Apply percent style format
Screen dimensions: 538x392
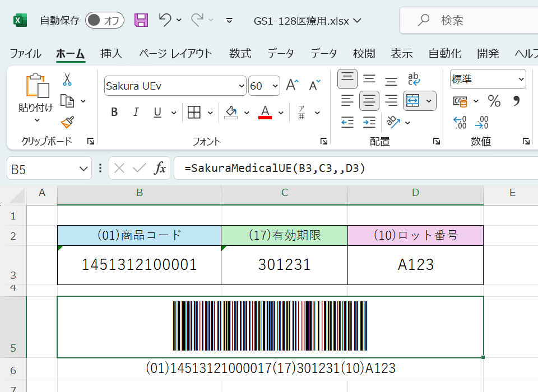[494, 101]
